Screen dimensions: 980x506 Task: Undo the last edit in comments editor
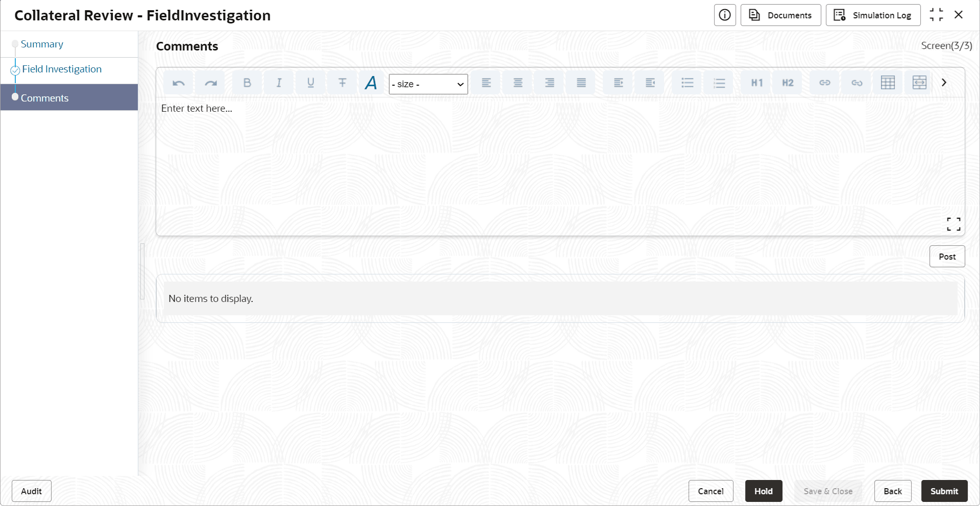pos(179,83)
